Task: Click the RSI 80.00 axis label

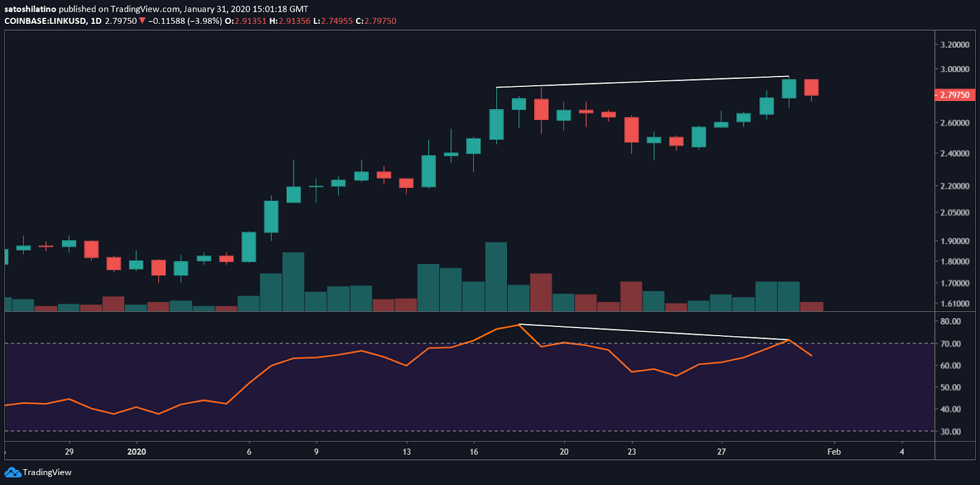Action: point(951,321)
